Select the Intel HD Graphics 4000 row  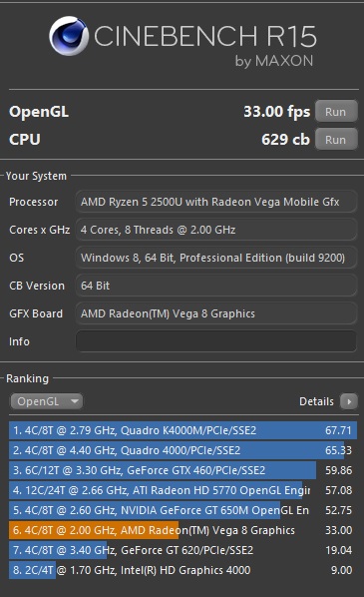pyautogui.click(x=182, y=570)
